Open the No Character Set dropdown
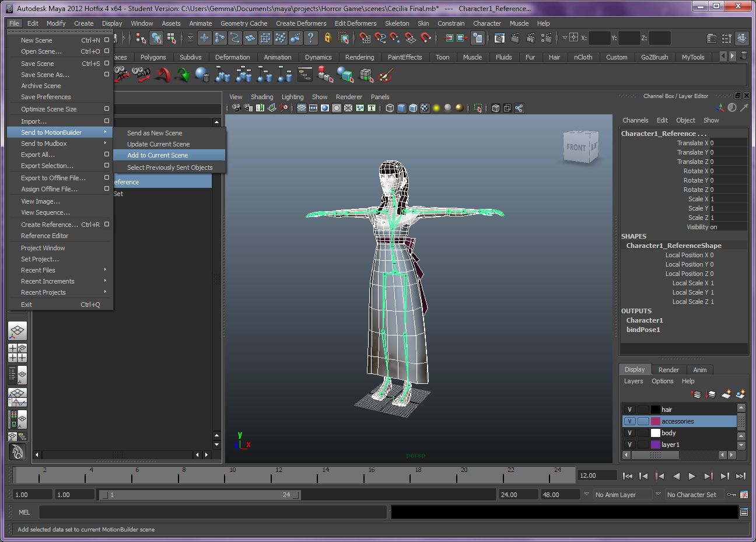 pos(694,494)
